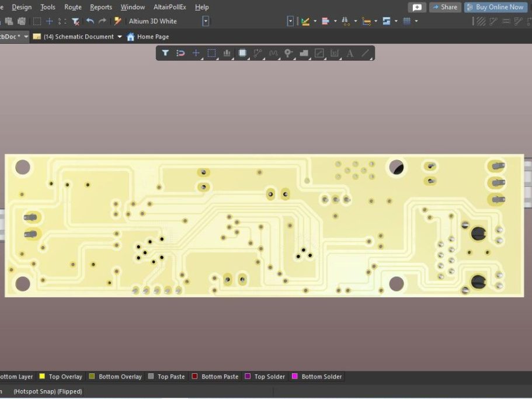The width and height of the screenshot is (532, 399).
Task: Expand the Altium 3D White view dropdown
Action: click(206, 21)
